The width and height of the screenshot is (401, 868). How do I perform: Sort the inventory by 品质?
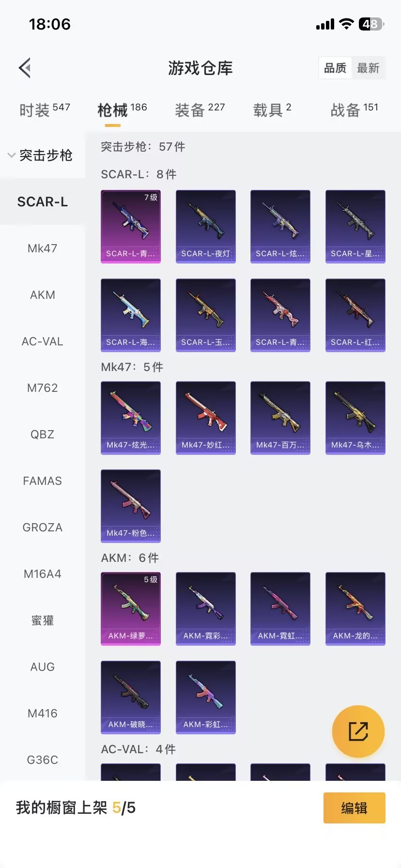335,68
